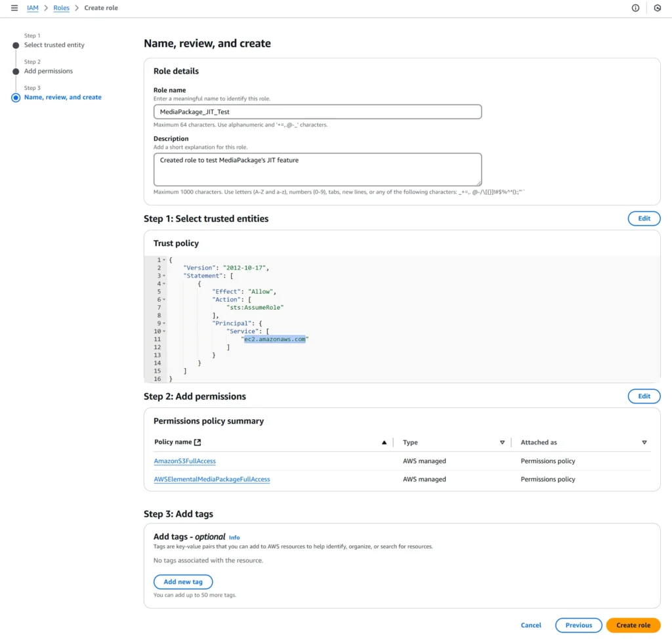
Task: Go to IAM breadcrumb link
Action: click(33, 8)
